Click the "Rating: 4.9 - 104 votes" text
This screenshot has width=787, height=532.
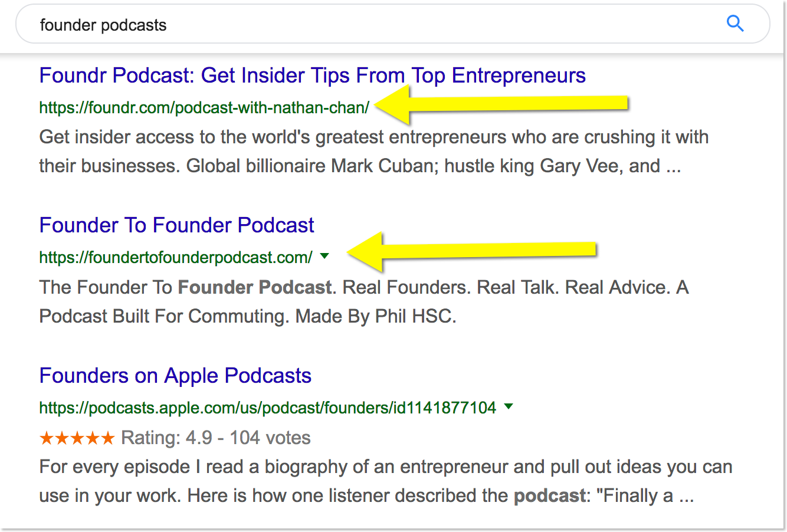coord(215,438)
